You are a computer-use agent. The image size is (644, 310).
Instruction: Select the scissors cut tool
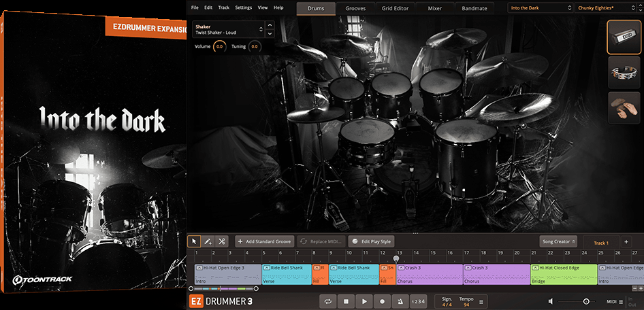pos(222,241)
